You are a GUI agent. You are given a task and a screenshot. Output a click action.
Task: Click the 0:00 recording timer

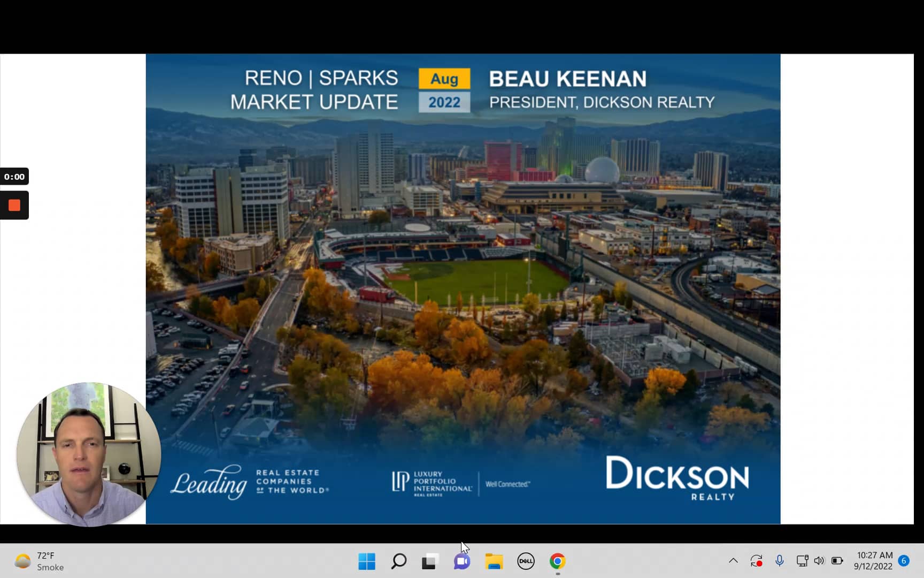tap(14, 176)
